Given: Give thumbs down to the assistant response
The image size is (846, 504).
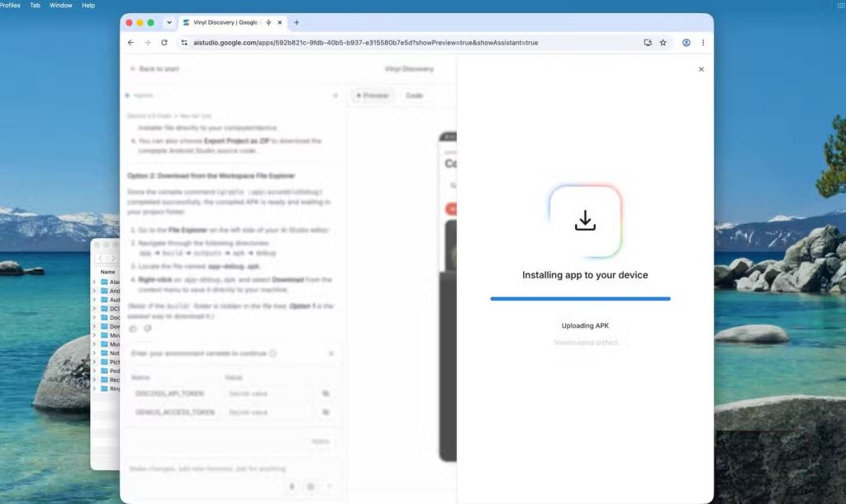Looking at the screenshot, I should point(147,329).
